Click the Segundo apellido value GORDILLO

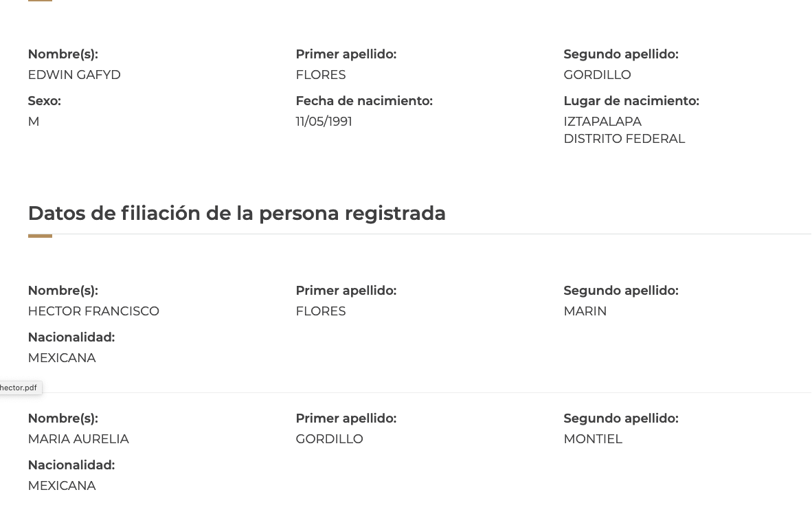[597, 75]
